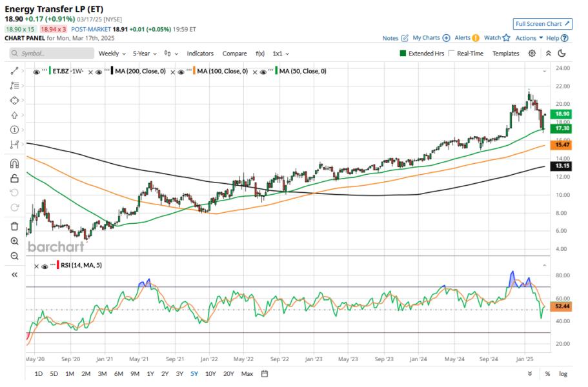588x387 pixels.
Task: Delete drawings with the trash icon
Action: tap(14, 226)
